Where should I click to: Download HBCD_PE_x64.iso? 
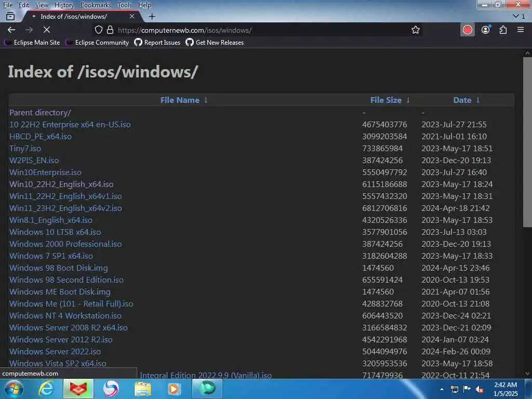pyautogui.click(x=41, y=137)
